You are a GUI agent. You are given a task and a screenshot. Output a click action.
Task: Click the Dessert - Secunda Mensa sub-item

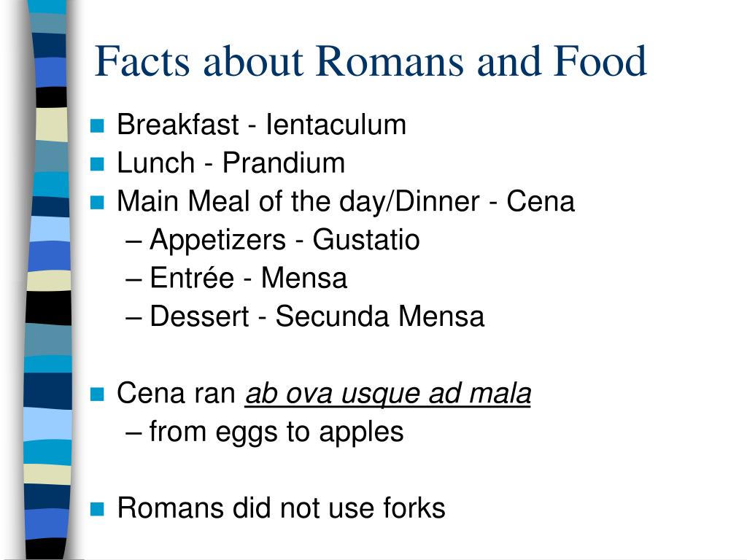pos(306,316)
